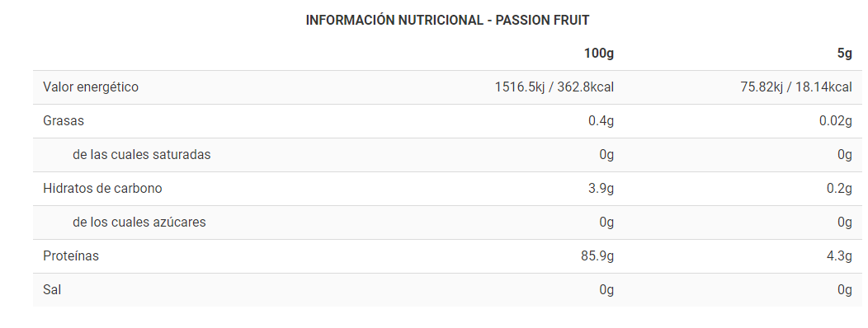Click the 0.4g fat value
The height and width of the screenshot is (328, 868).
coord(601,120)
